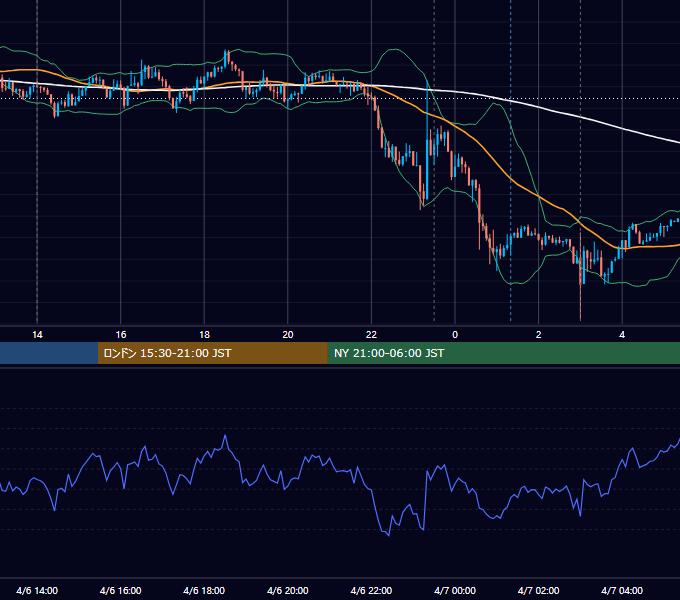
Task: Click the 2 hour time axis label
Action: point(539,335)
